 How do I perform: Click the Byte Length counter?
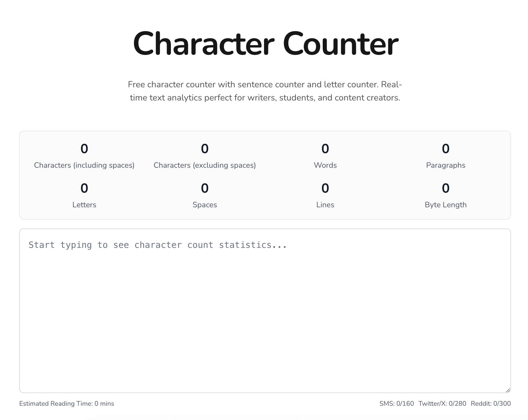445,195
